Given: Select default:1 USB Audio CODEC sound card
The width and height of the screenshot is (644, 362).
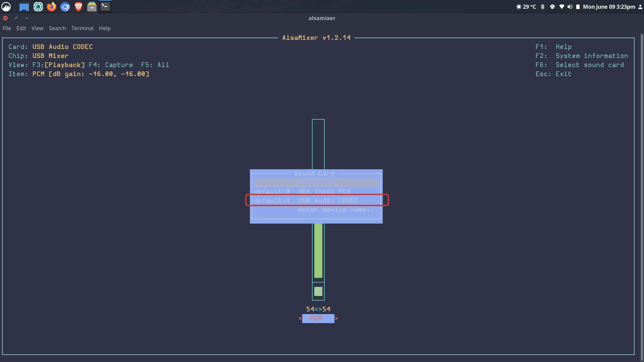Looking at the screenshot, I should pos(317,200).
